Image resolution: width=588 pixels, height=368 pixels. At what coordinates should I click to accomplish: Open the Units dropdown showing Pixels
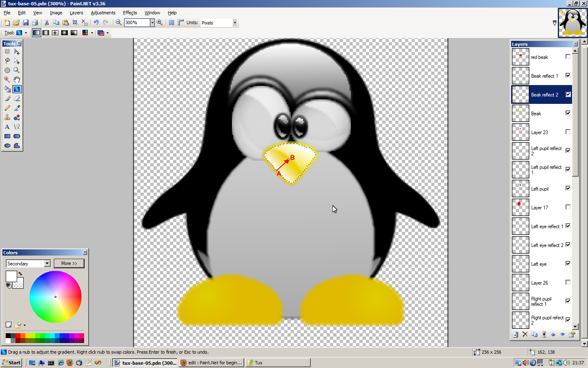pyautogui.click(x=235, y=23)
